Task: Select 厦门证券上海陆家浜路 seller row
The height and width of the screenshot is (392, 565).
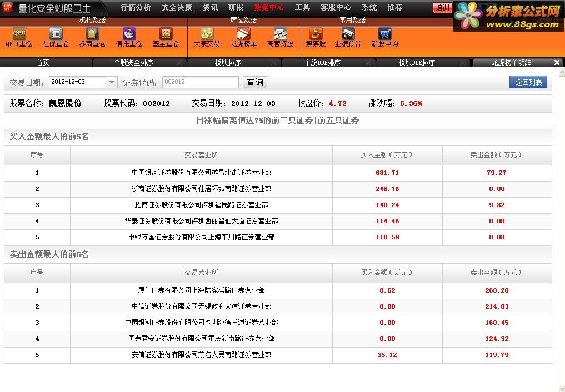Action: point(278,290)
